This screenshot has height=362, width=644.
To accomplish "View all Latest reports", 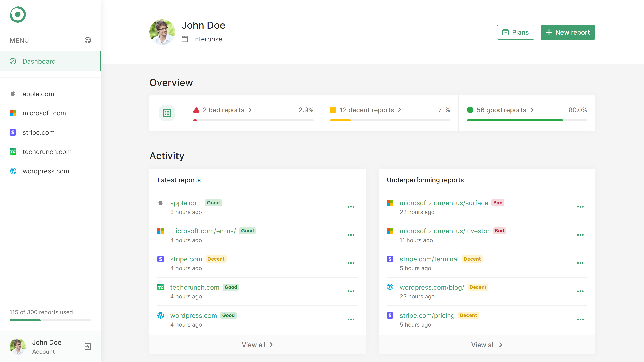I will click(x=257, y=345).
